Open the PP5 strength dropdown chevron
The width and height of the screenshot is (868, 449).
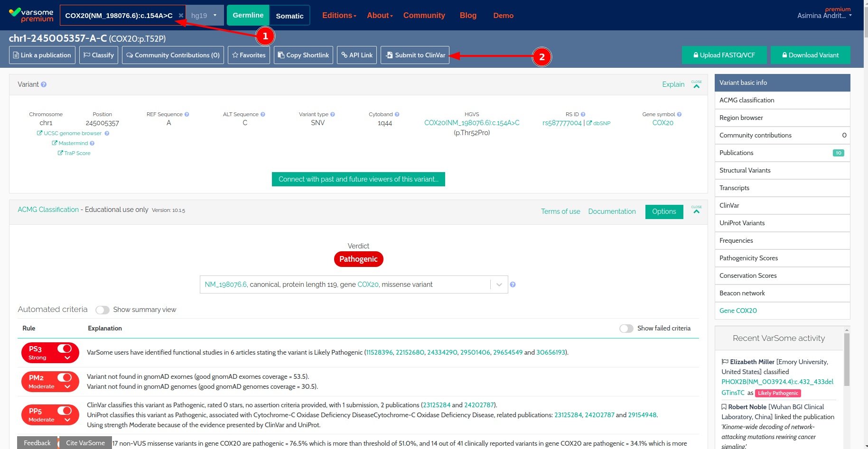(x=67, y=420)
